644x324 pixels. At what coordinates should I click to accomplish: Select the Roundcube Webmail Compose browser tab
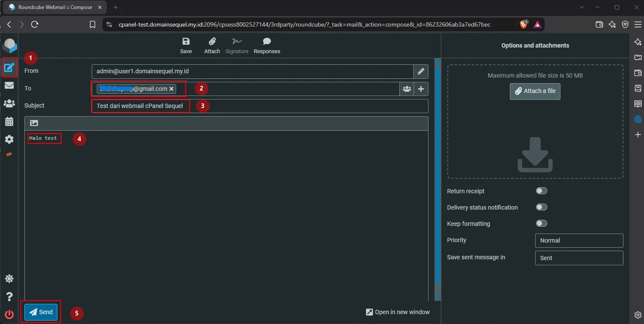(56, 7)
